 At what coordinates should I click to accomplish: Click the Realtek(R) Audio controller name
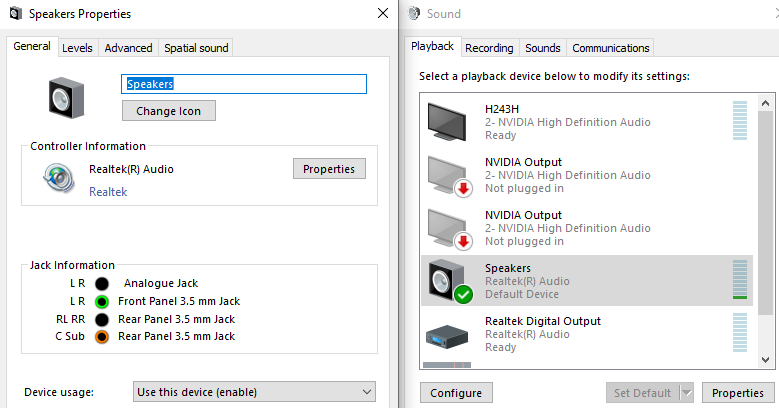(x=131, y=169)
